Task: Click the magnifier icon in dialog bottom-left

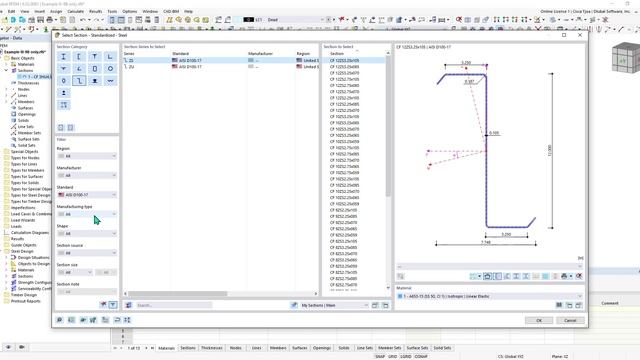Action: click(60, 320)
